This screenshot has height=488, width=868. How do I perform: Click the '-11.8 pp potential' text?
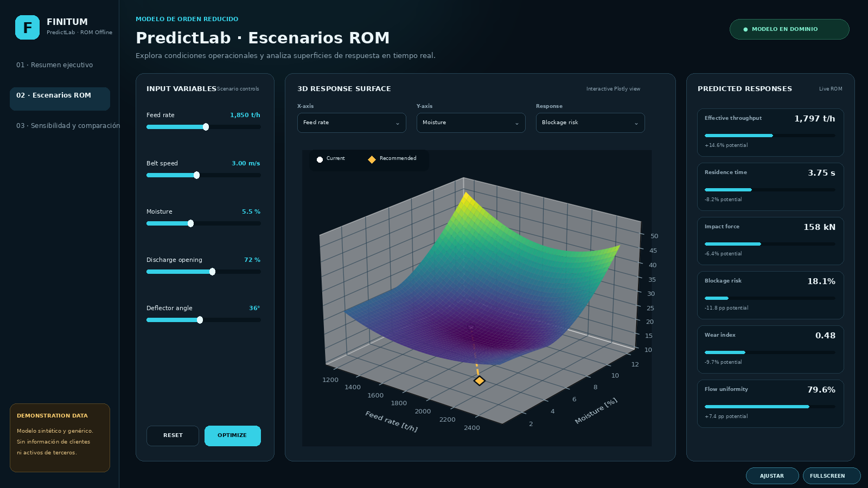726,308
